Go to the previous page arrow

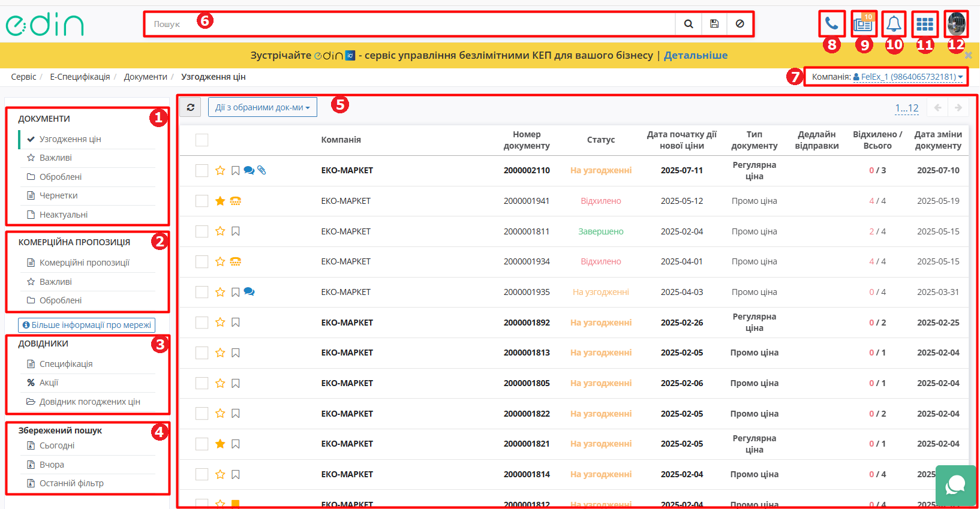pyautogui.click(x=937, y=108)
